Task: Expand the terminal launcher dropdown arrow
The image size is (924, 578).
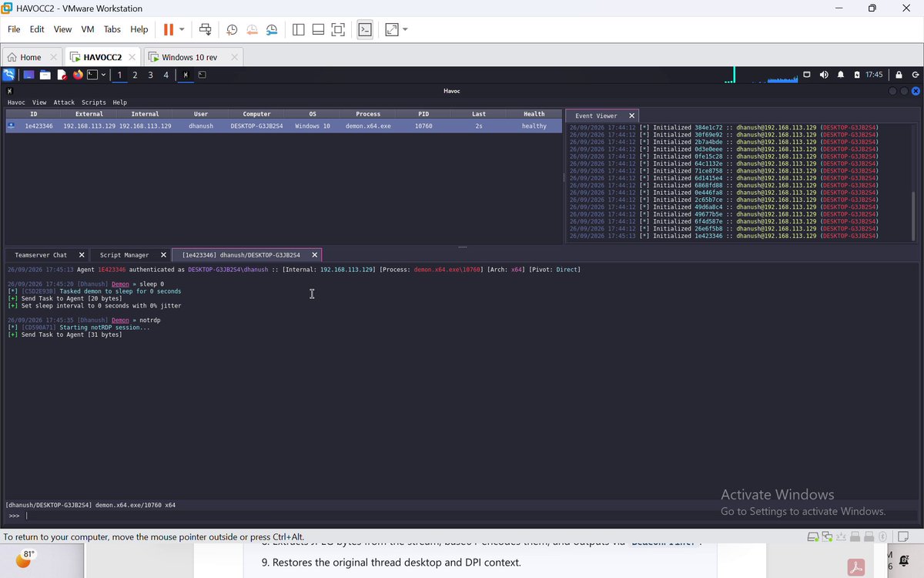Action: 103,75
